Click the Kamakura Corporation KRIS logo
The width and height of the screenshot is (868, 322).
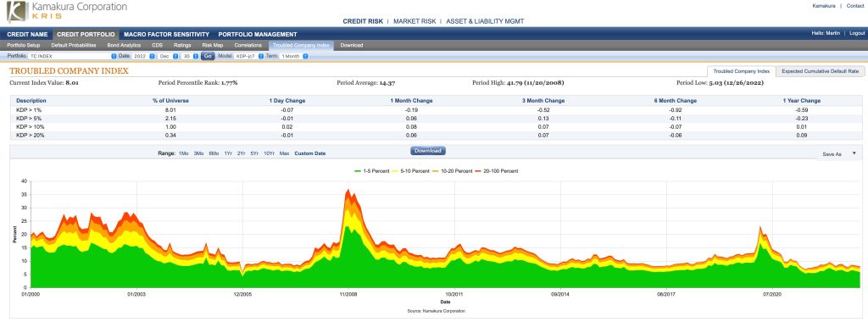coord(66,12)
